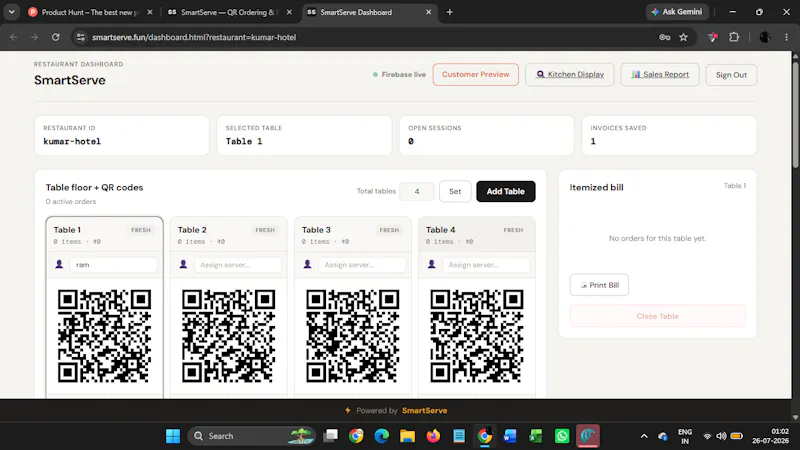Open the tab search dropdown
Image resolution: width=800 pixels, height=450 pixels.
click(11, 12)
